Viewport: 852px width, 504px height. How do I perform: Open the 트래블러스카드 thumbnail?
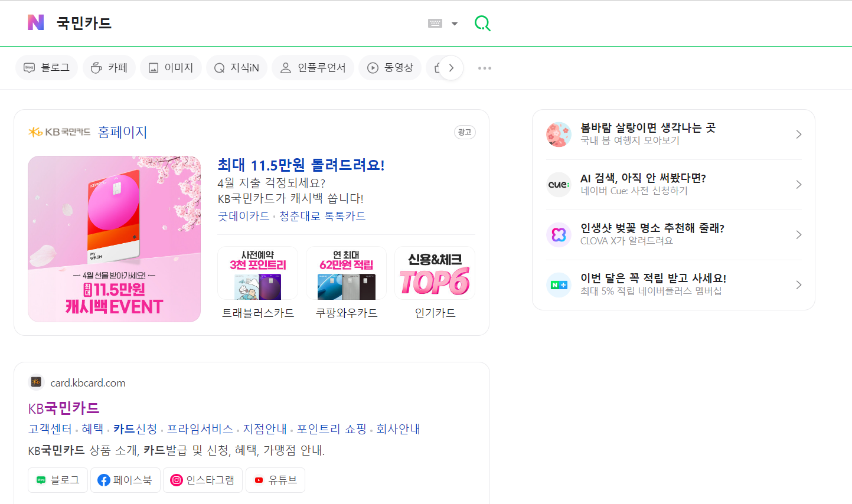coord(258,273)
